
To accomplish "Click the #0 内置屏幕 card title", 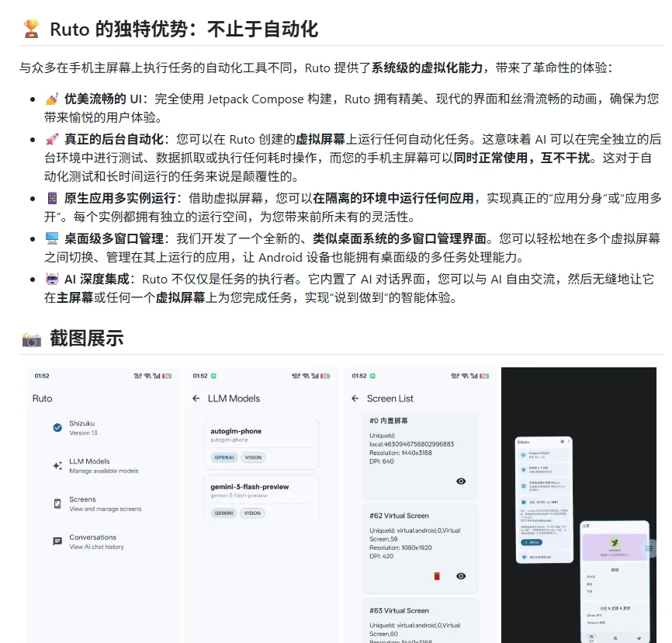I will (389, 421).
